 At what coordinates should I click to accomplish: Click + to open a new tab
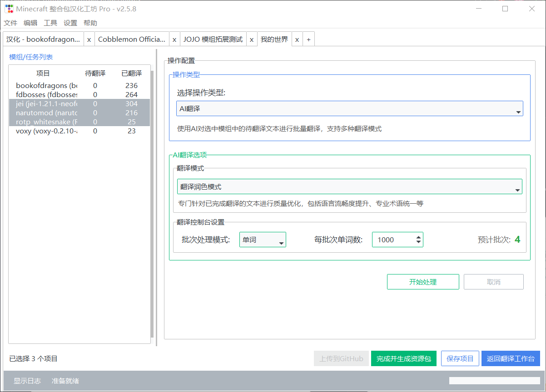coord(308,39)
